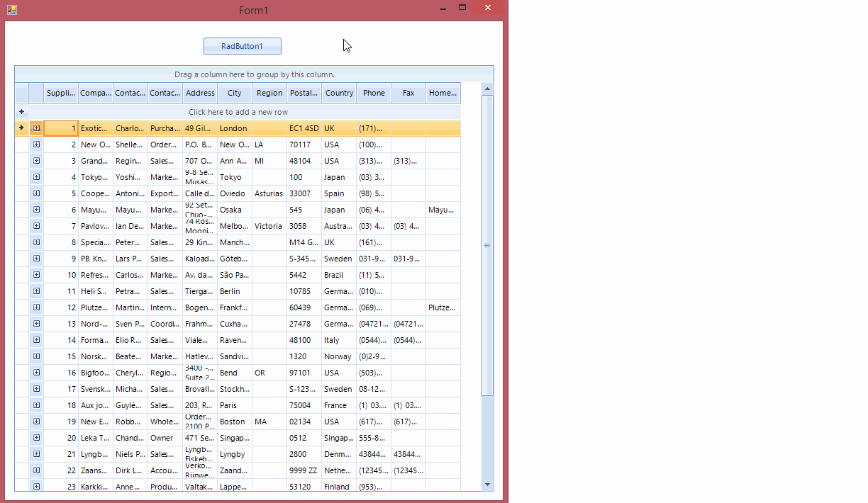Sort by the Compa... column header
The width and height of the screenshot is (868, 503).
tap(96, 93)
